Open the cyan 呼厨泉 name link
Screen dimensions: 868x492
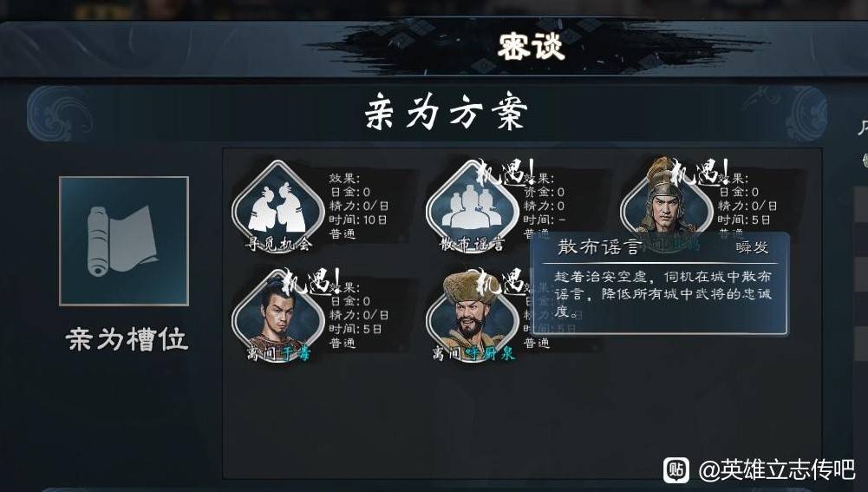click(x=491, y=353)
